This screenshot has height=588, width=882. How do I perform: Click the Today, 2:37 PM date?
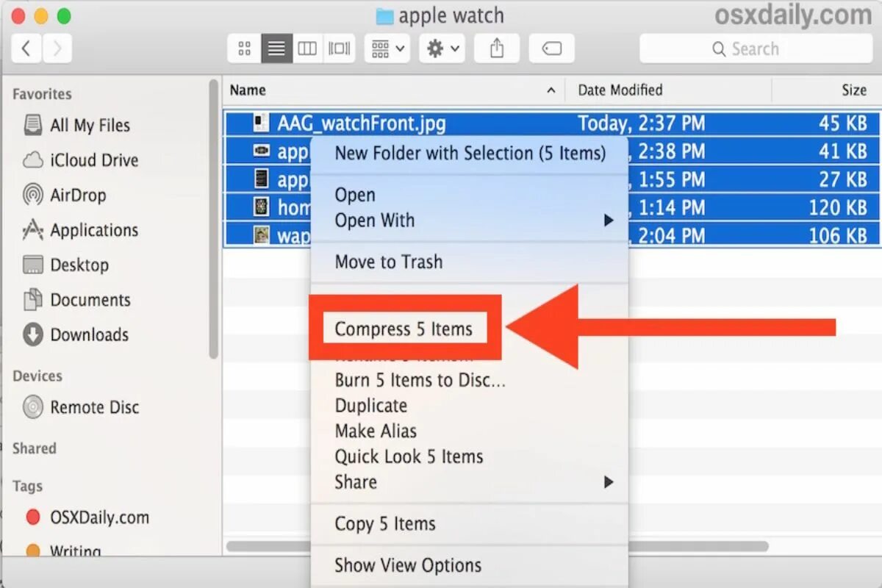coord(641,123)
